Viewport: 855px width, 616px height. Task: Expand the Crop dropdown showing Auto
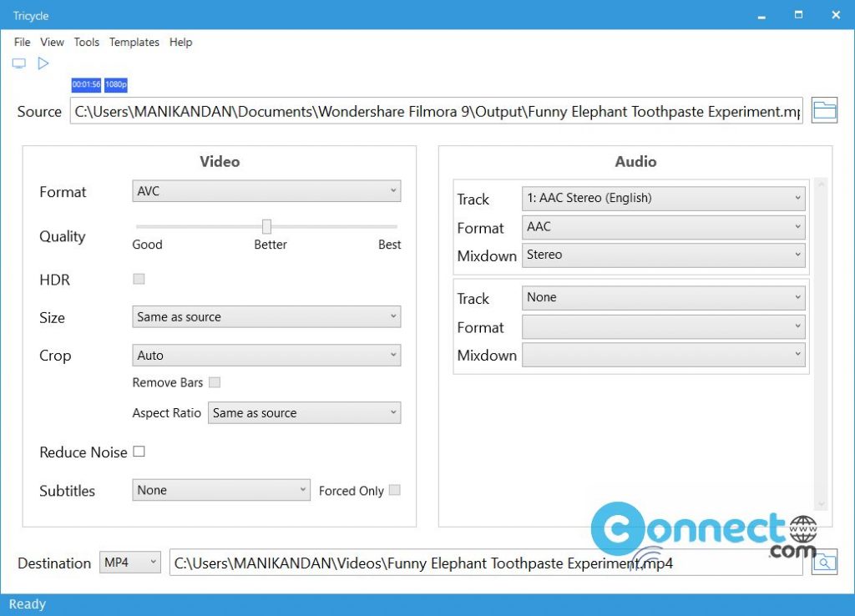tap(266, 355)
